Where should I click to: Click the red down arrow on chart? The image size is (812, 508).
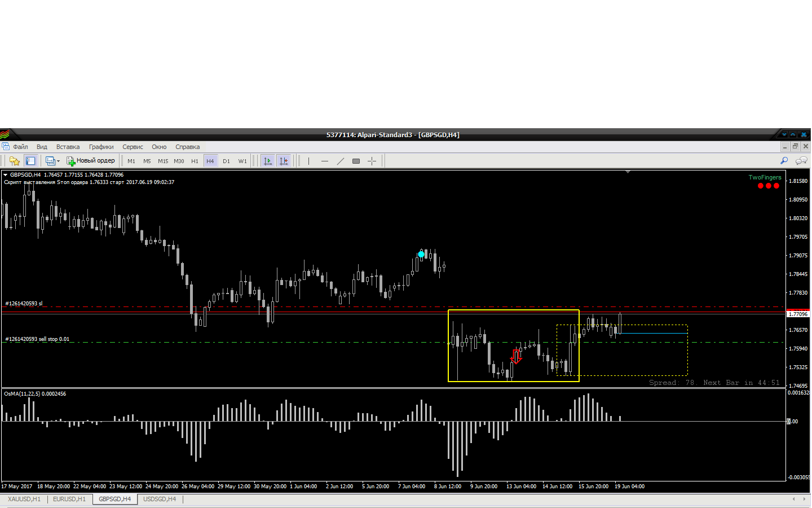pos(516,357)
